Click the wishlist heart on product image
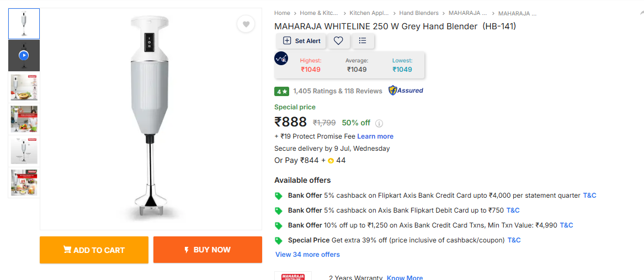 [x=246, y=24]
